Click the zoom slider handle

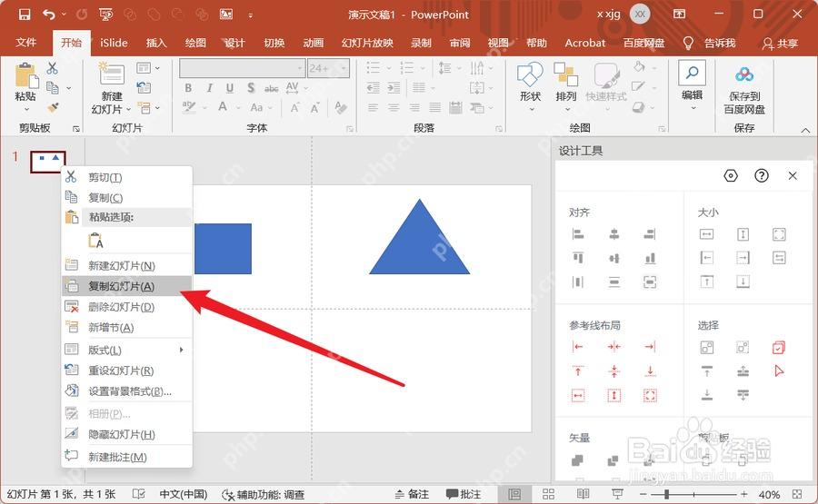(666, 494)
